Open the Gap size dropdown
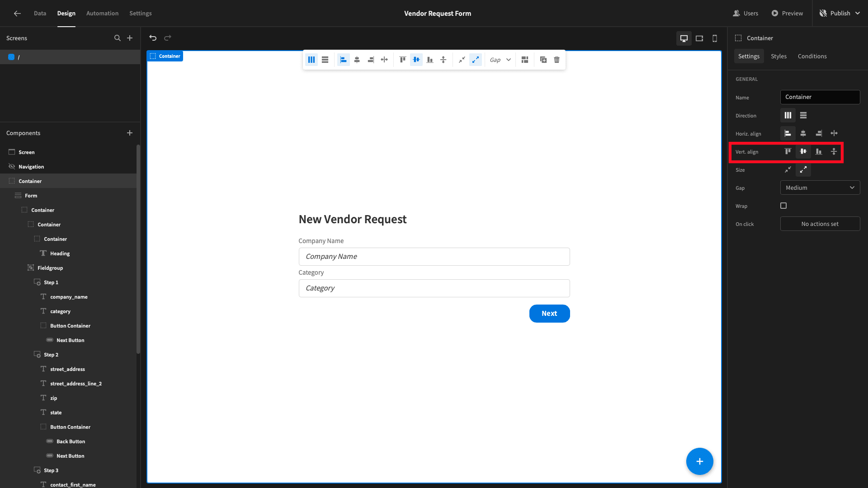868x488 pixels. [x=820, y=188]
